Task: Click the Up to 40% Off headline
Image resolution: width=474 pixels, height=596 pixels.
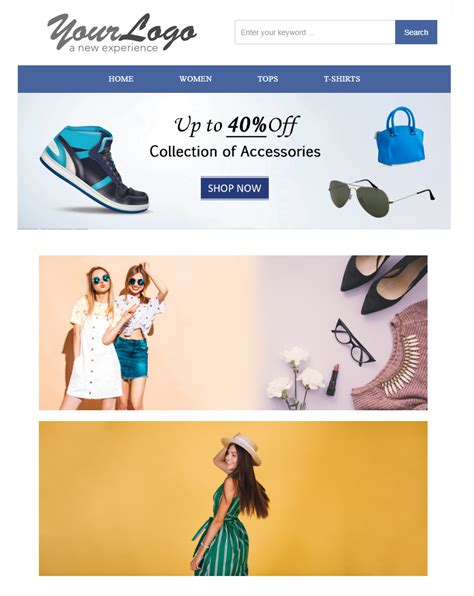Action: (x=236, y=125)
